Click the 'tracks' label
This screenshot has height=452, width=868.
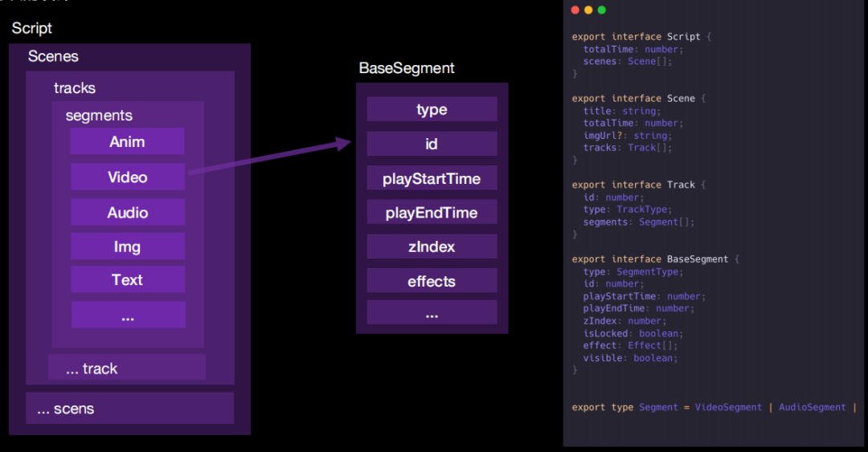coord(74,88)
